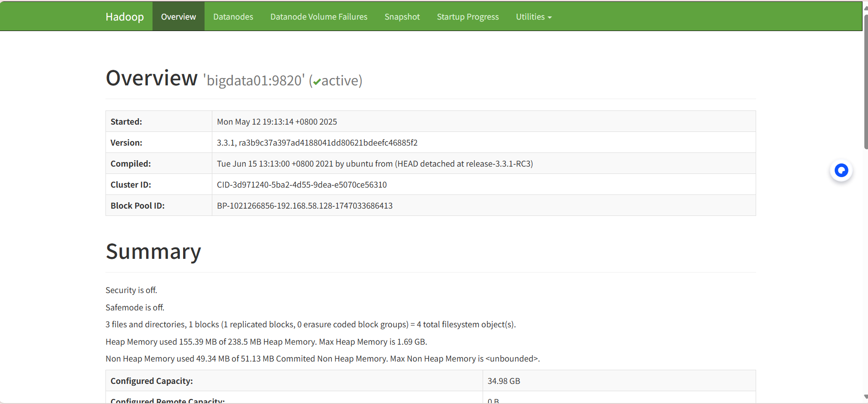View the Startup Progress tab

[468, 17]
